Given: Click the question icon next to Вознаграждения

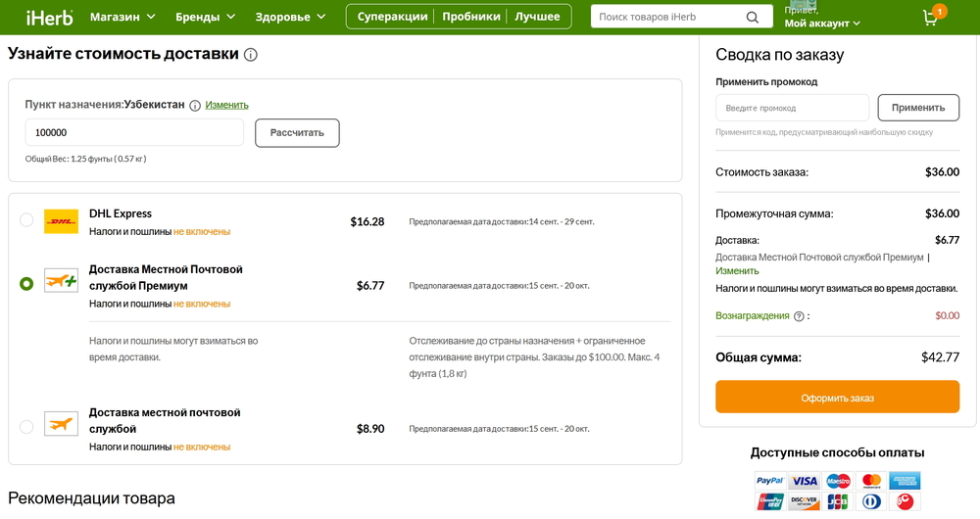Looking at the screenshot, I should coord(799,316).
